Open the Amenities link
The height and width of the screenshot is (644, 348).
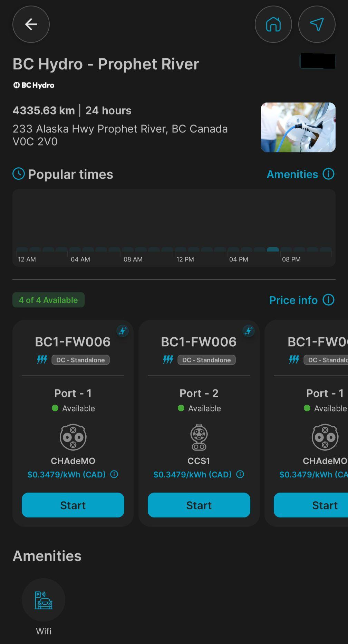292,174
